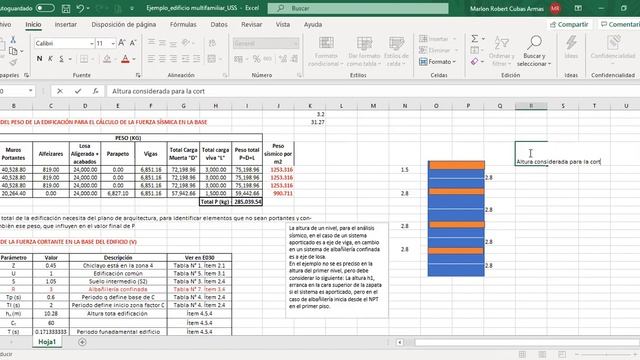The width and height of the screenshot is (640, 360).
Task: Click the horizontal scrollbar left arrow
Action: click(400, 342)
